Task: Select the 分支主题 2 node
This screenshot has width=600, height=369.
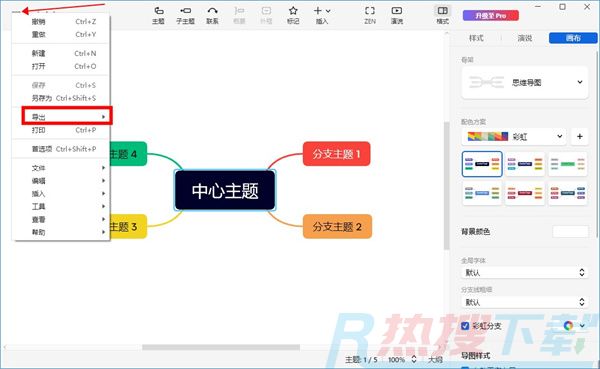Action: pyautogui.click(x=337, y=227)
